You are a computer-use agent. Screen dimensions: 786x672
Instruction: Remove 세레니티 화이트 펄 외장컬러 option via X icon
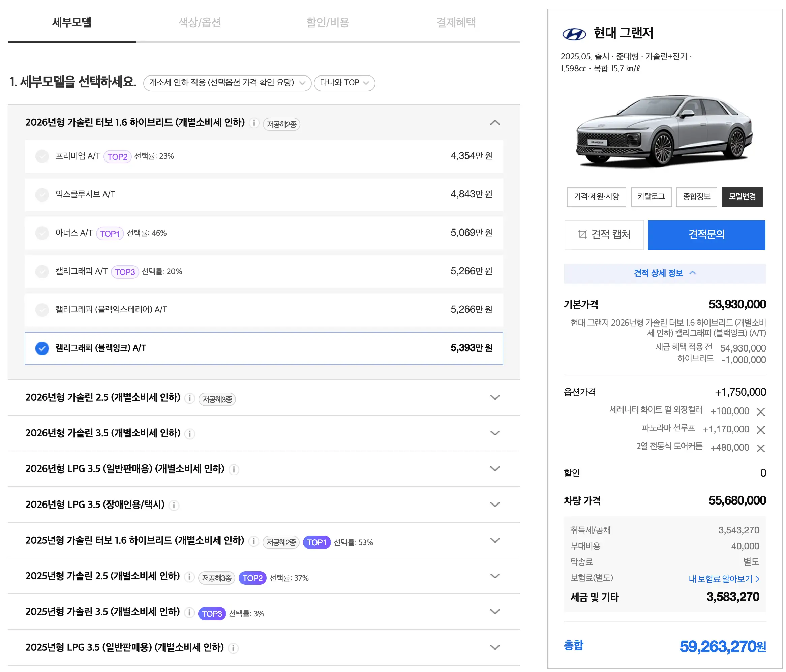[761, 411]
